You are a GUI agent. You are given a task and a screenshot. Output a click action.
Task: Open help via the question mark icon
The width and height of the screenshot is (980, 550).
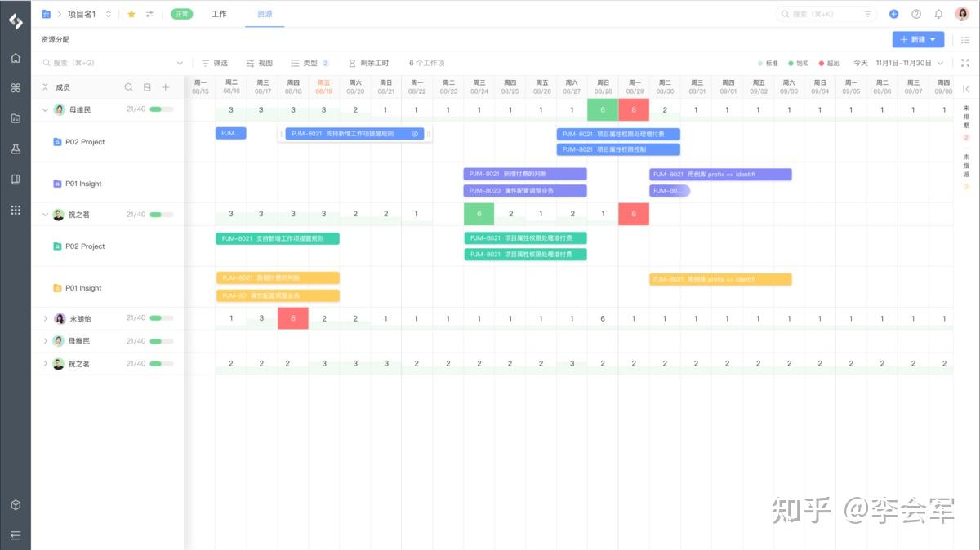[916, 14]
